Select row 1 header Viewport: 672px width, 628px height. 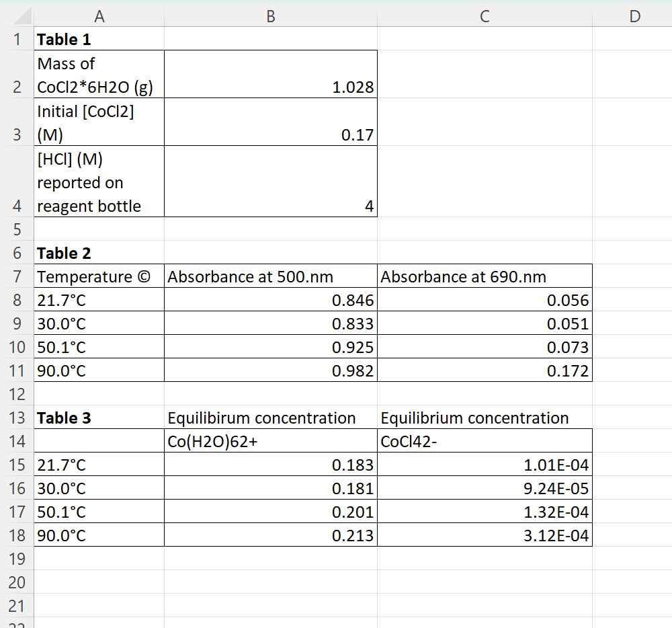[x=17, y=39]
